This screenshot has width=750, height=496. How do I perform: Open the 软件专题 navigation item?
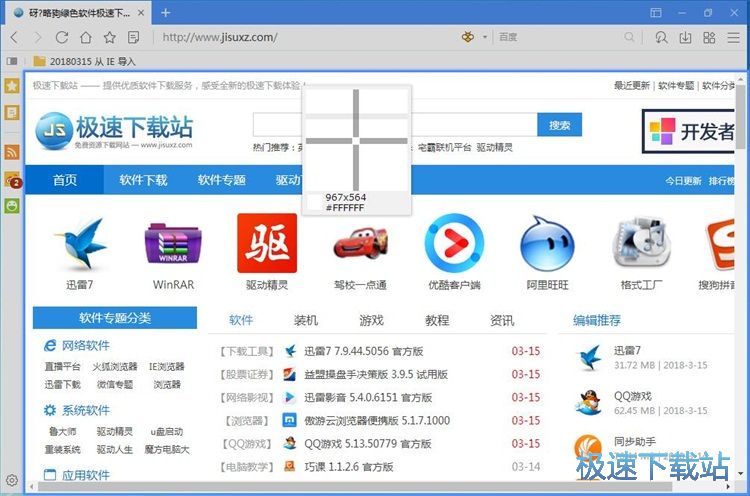[x=221, y=180]
